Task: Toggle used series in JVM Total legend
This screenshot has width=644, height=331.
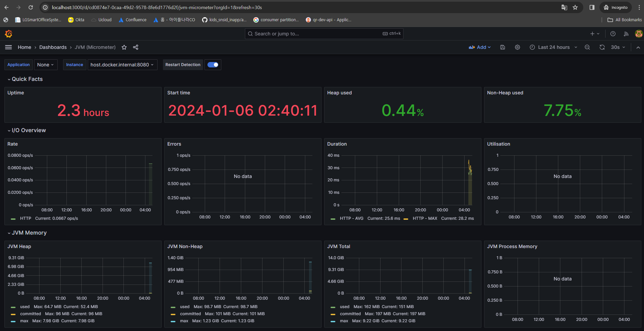Action: tap(344, 307)
